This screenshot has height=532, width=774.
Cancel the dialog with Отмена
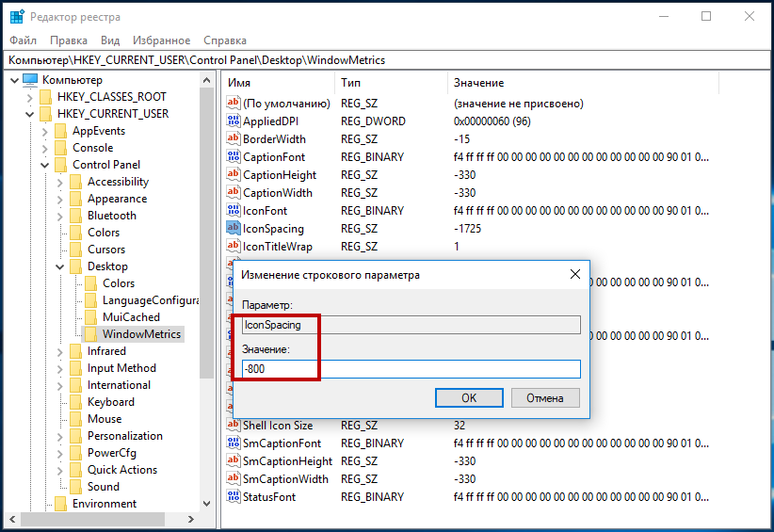click(545, 397)
